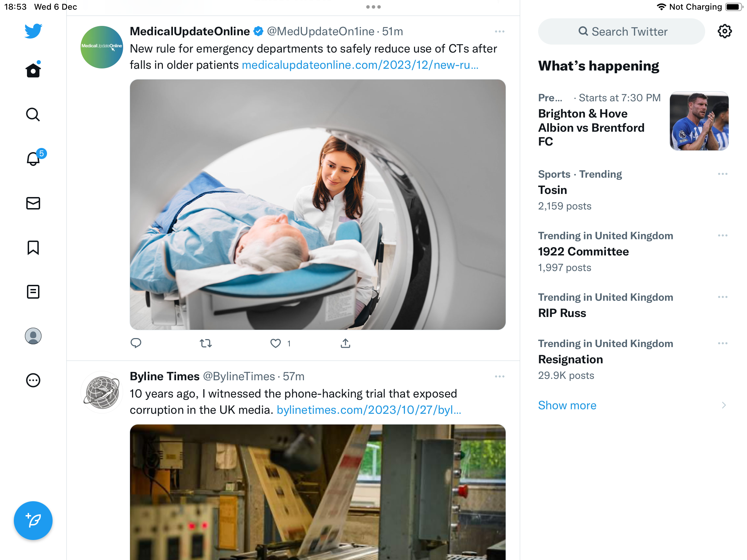Open the Tosin trending topic
The height and width of the screenshot is (560, 747).
[552, 190]
